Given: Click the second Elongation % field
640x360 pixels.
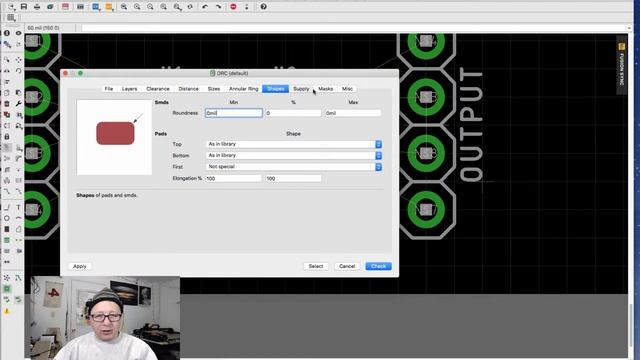Looking at the screenshot, I should (x=293, y=178).
